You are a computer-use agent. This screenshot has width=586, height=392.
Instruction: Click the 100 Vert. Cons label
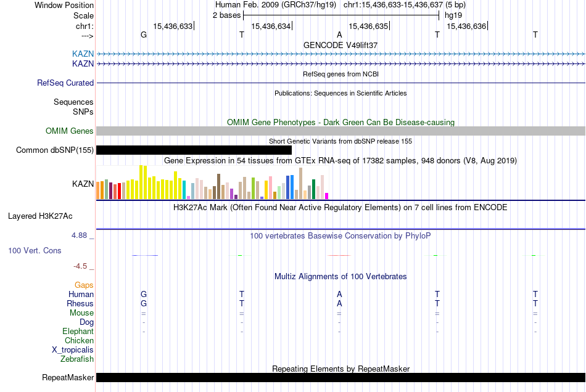pos(35,250)
